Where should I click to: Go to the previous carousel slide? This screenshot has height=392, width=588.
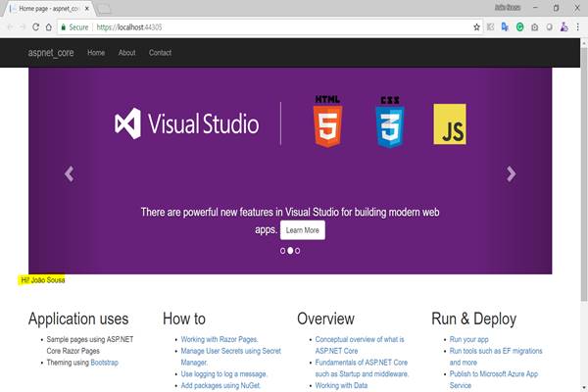coord(69,173)
